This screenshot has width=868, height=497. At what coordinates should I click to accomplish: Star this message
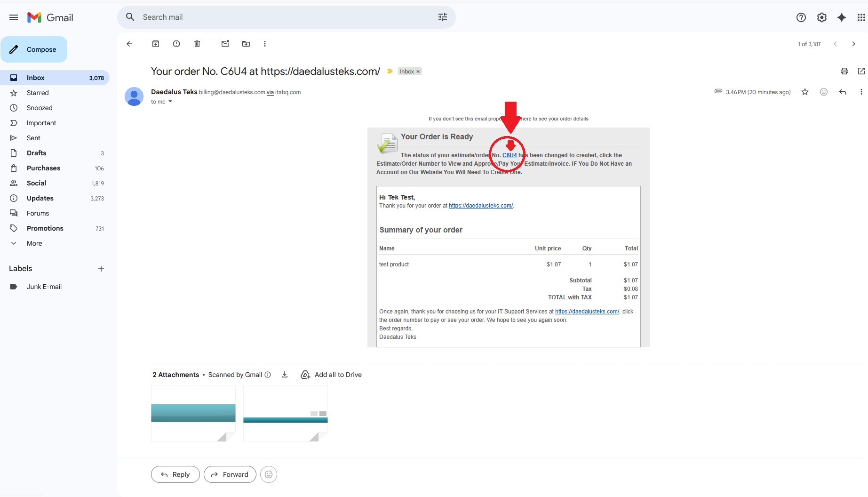[x=805, y=92]
